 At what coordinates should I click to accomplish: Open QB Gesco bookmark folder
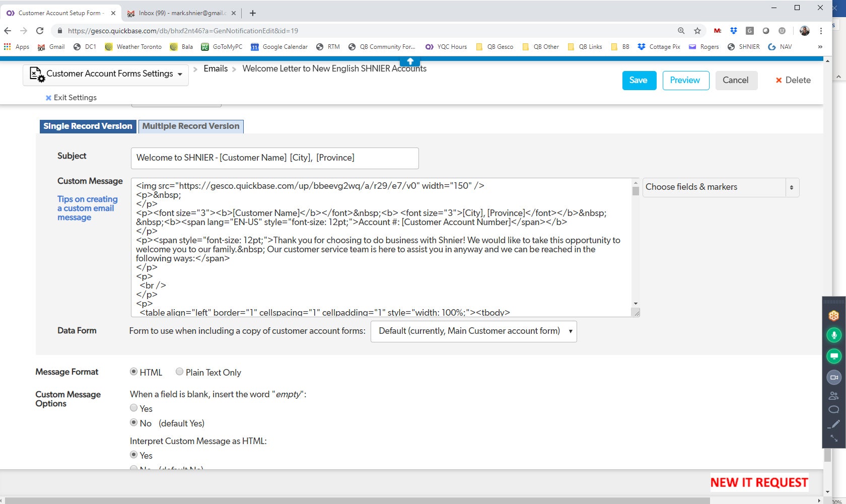click(x=494, y=47)
